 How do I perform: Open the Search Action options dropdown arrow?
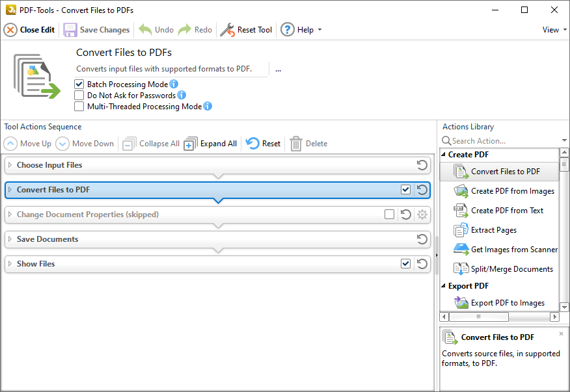point(564,140)
